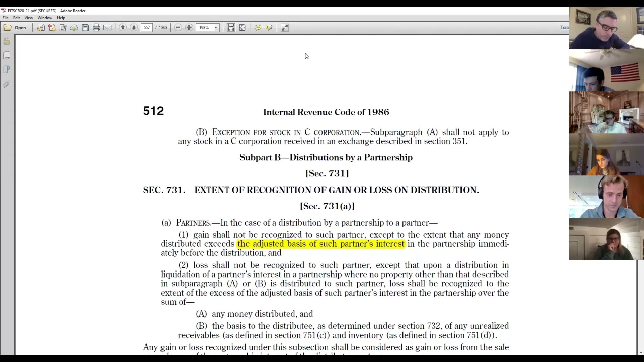Screen dimensions: 644x362
Task: Click the fit width scrolling icon
Action: pos(231,28)
